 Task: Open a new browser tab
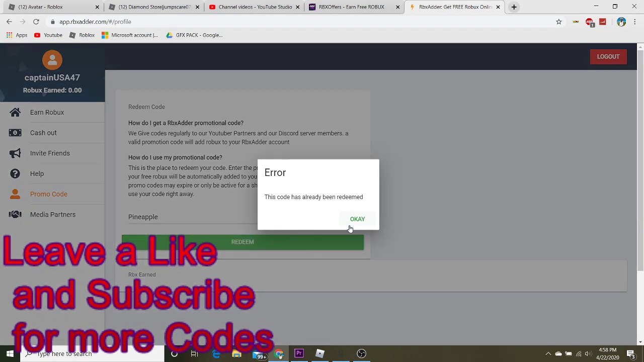(514, 7)
